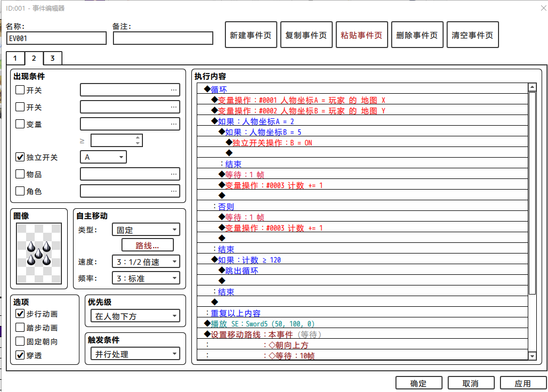Click the 名称 field containing EV001
Screen dimensions: 548x392
[x=57, y=38]
